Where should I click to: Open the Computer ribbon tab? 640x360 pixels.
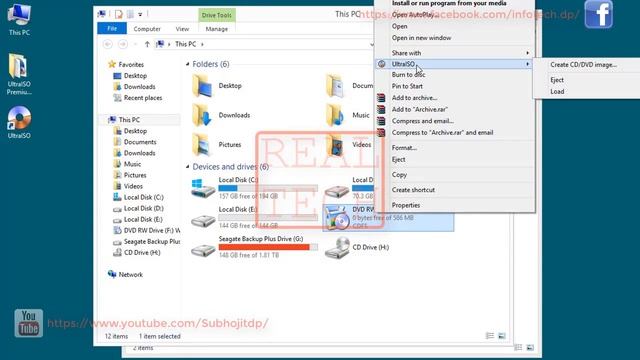pyautogui.click(x=147, y=29)
